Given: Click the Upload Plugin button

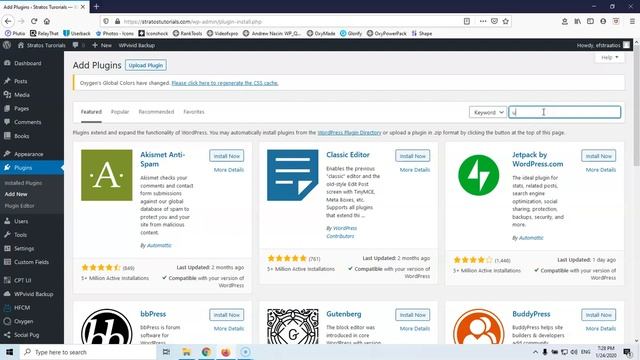Looking at the screenshot, I should click(146, 65).
